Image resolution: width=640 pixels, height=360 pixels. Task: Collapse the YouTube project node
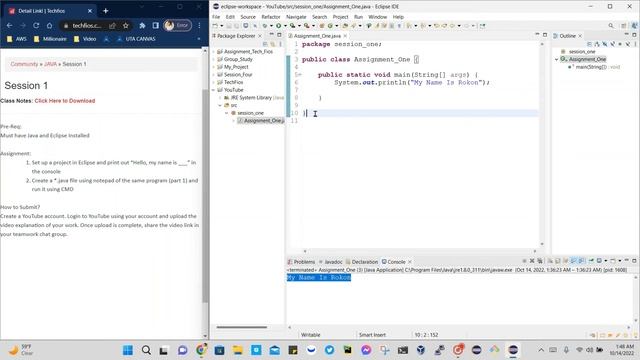[x=214, y=90]
